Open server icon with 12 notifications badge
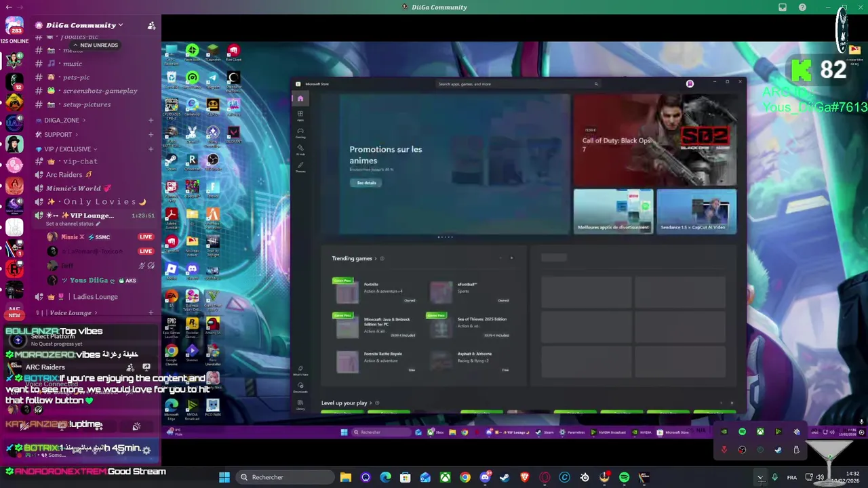 (x=14, y=81)
